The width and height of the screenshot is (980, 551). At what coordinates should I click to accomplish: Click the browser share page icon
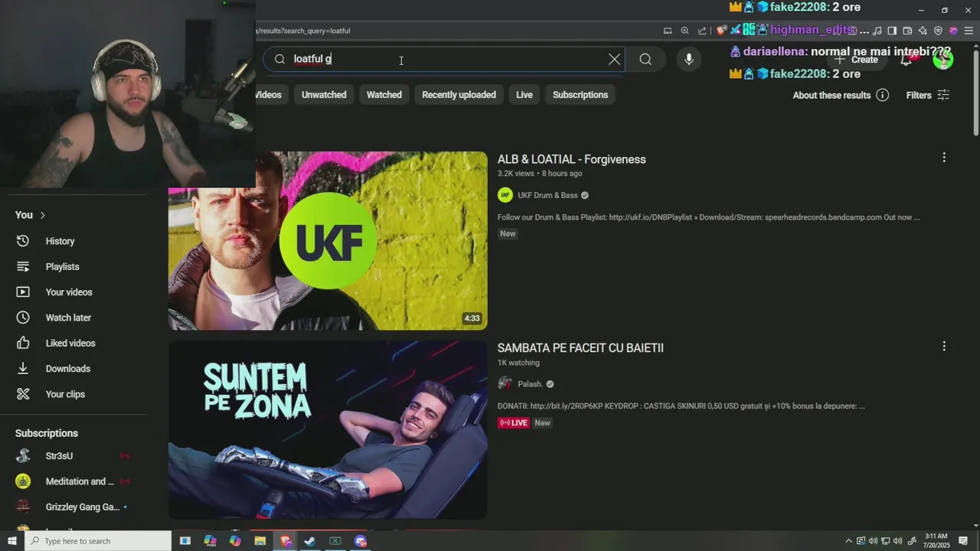click(x=702, y=31)
